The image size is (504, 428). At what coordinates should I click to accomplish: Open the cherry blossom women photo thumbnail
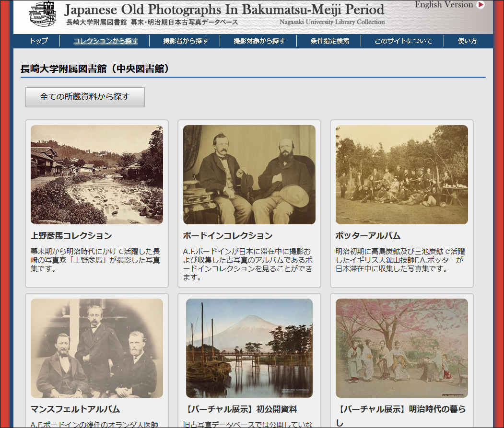(402, 348)
